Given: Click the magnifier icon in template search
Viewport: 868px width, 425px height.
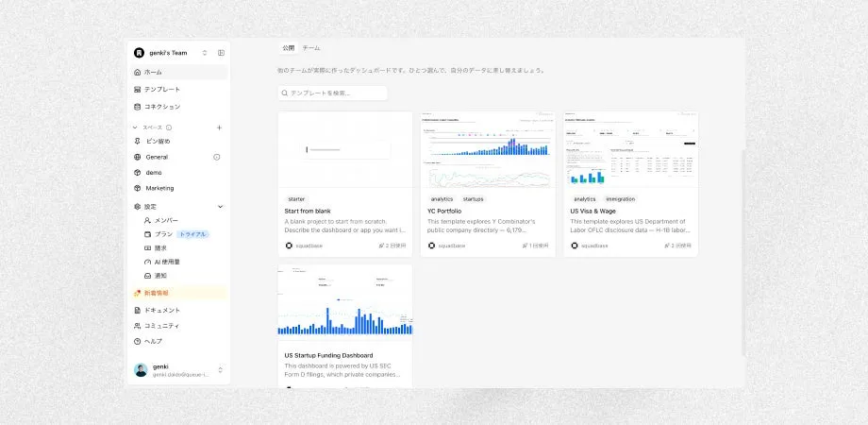Looking at the screenshot, I should click(285, 93).
